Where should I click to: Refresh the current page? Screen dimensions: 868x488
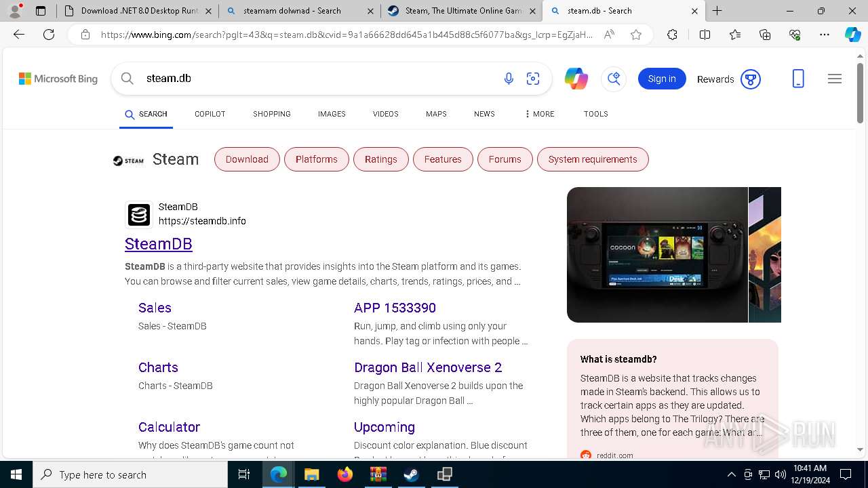(49, 35)
